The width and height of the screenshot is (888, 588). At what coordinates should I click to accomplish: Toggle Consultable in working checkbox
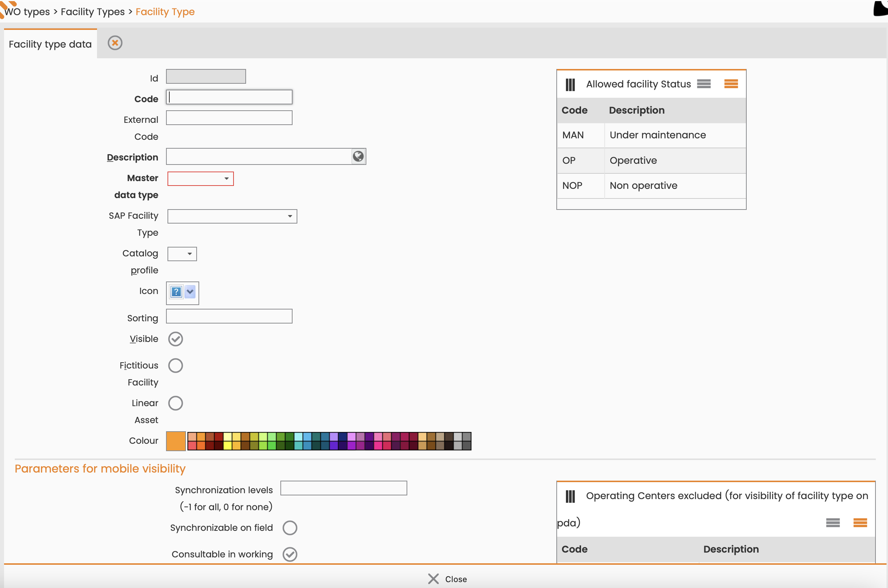290,554
